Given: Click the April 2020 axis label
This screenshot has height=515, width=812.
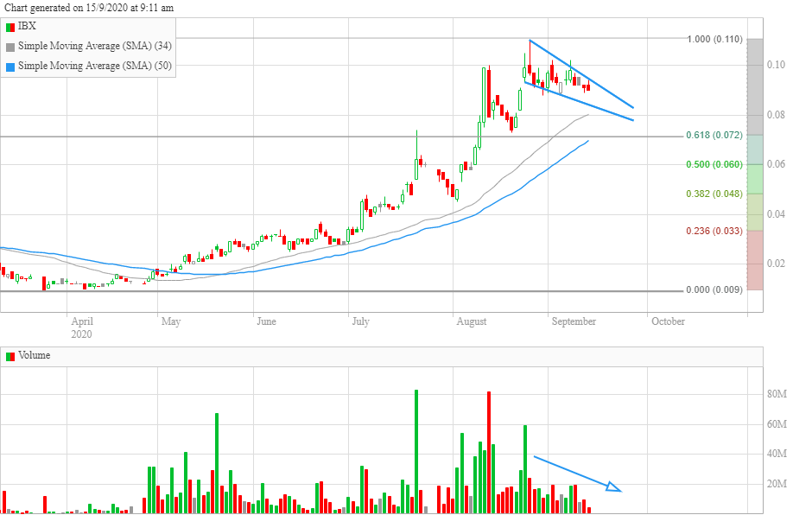Looking at the screenshot, I should point(82,327).
